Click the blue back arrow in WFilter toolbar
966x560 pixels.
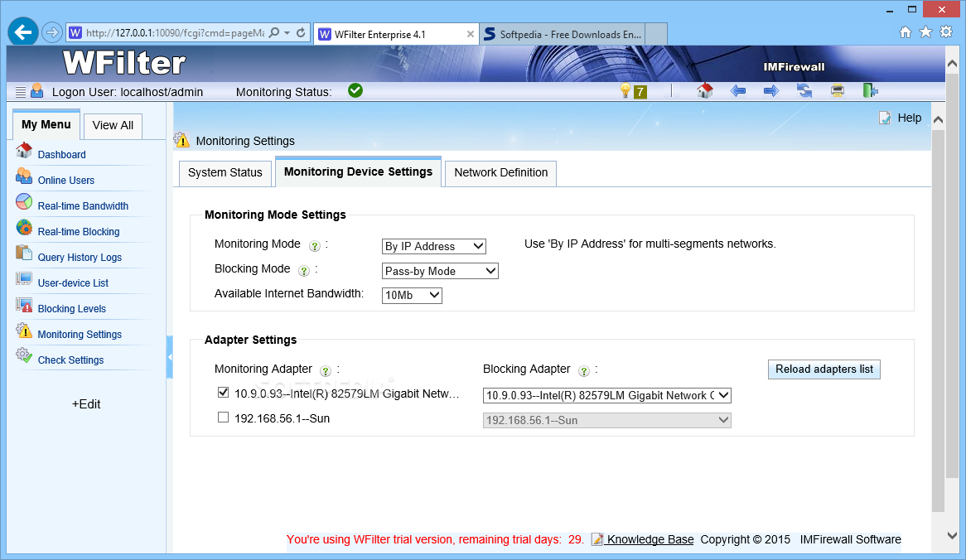tap(738, 91)
